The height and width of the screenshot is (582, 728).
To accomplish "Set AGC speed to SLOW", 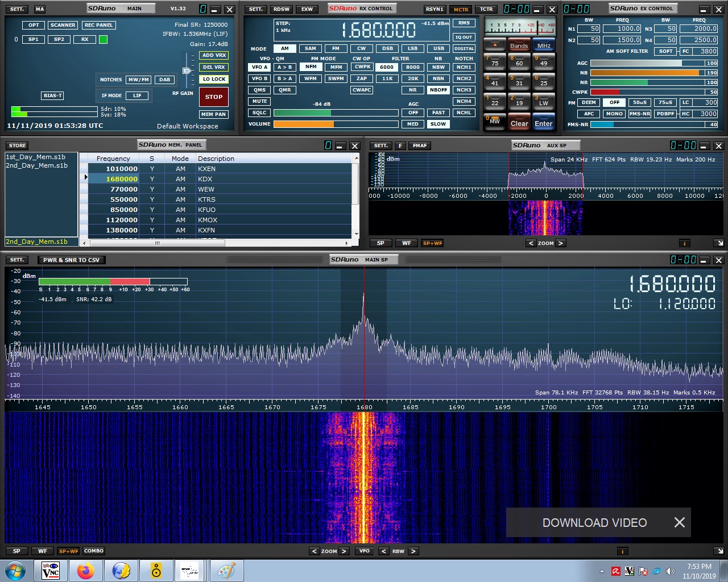I will [x=438, y=124].
